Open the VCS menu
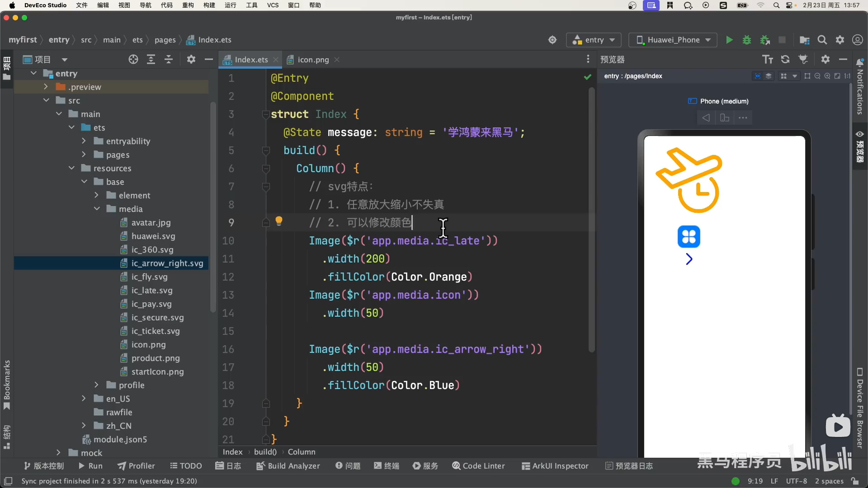This screenshot has height=488, width=868. [273, 5]
